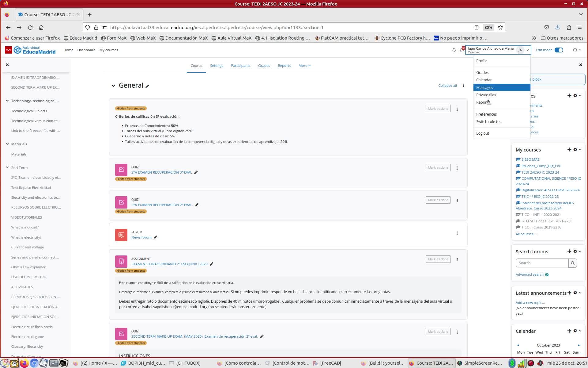Open the More dropdown in course navigation
This screenshot has width=588, height=368.
pyautogui.click(x=304, y=66)
